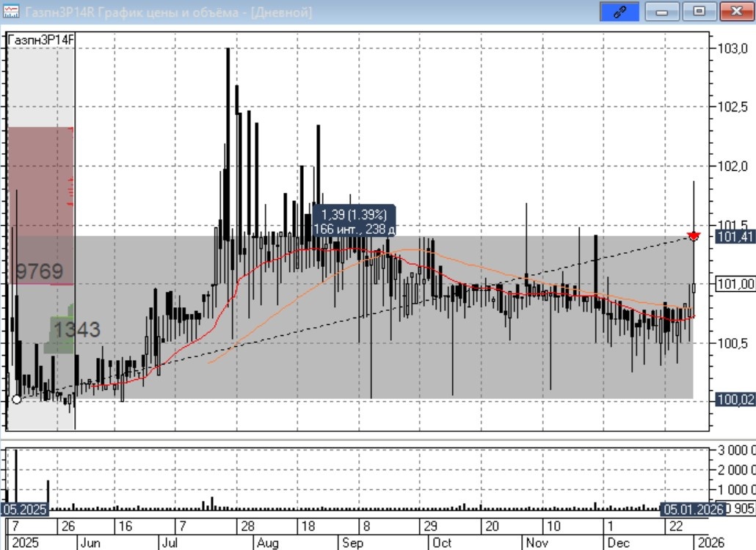Image resolution: width=756 pixels, height=550 pixels.
Task: Click the tallest volume bar in May
Action: (16, 477)
